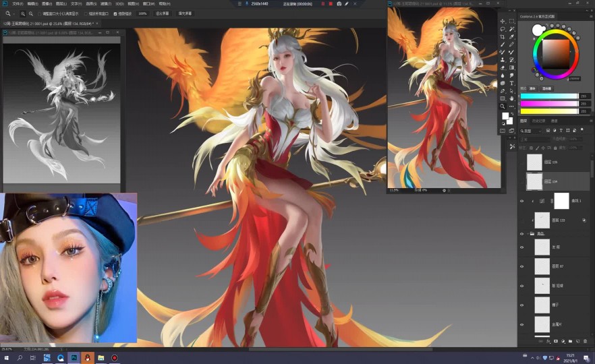Select the Crop tool
This screenshot has width=595, height=364.
503,37
